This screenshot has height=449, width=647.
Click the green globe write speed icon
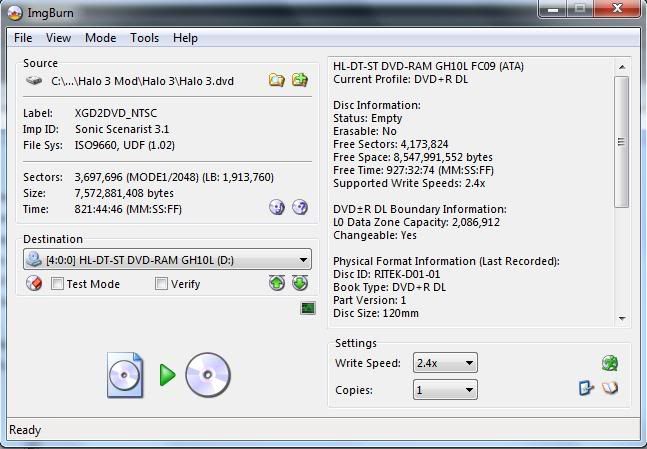coord(610,363)
